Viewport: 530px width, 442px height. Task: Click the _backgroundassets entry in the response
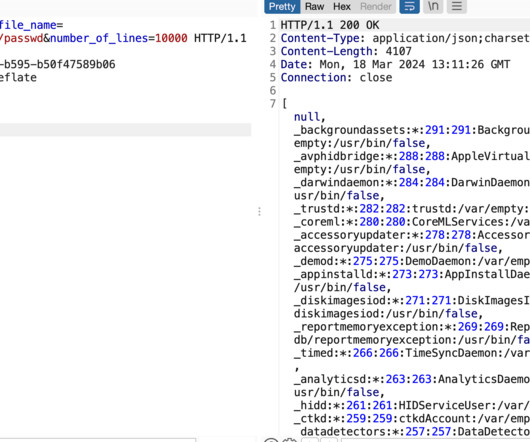(x=412, y=130)
